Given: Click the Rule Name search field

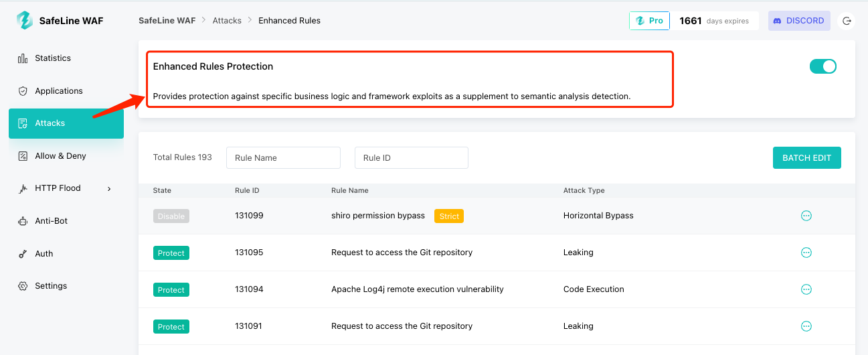Looking at the screenshot, I should [x=283, y=158].
